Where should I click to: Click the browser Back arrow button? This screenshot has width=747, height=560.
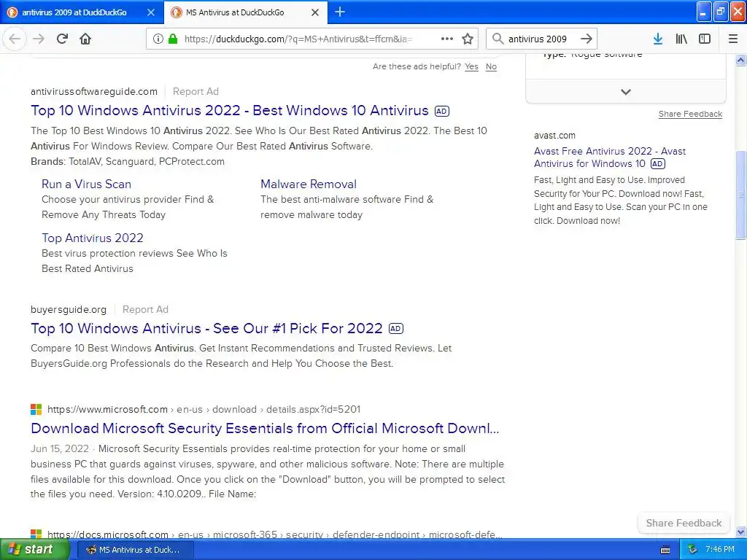(15, 39)
